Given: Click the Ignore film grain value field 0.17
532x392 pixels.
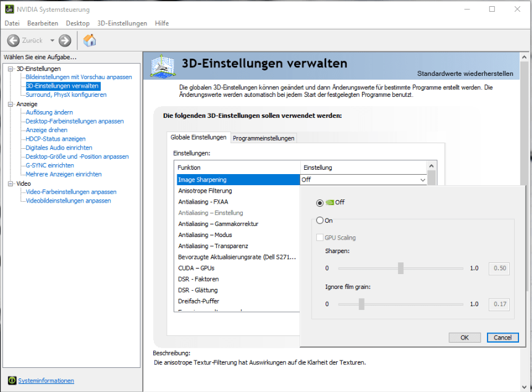Looking at the screenshot, I should pyautogui.click(x=499, y=304).
